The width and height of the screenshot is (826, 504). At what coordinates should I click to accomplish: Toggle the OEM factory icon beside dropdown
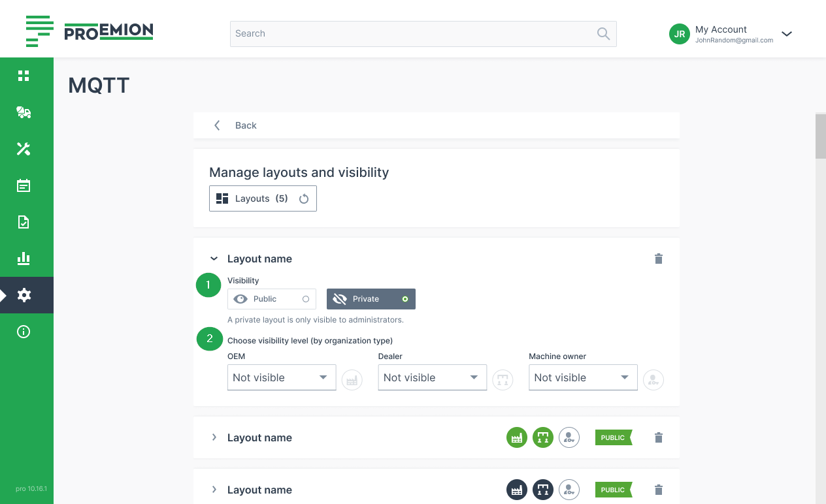click(x=352, y=379)
